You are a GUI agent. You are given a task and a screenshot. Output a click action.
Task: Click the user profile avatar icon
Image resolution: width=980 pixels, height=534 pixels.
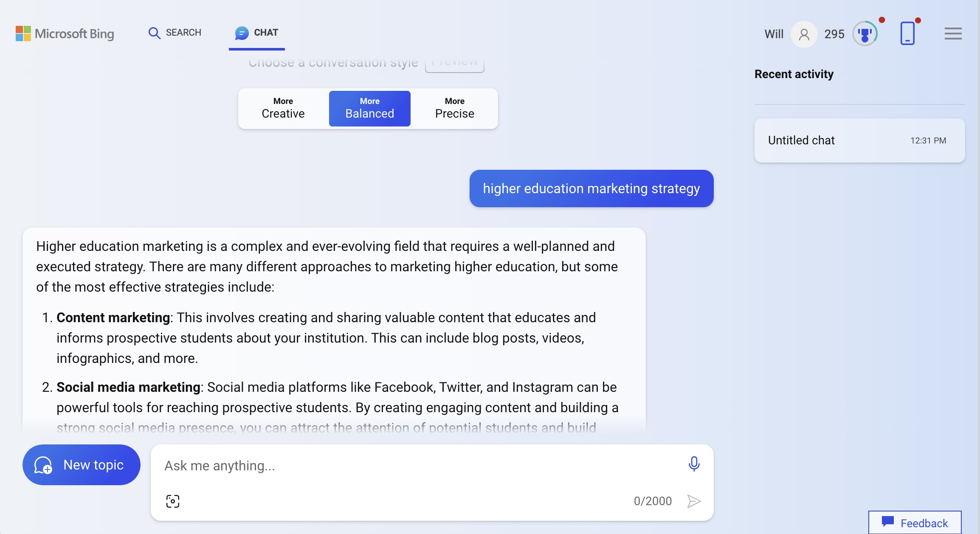804,34
